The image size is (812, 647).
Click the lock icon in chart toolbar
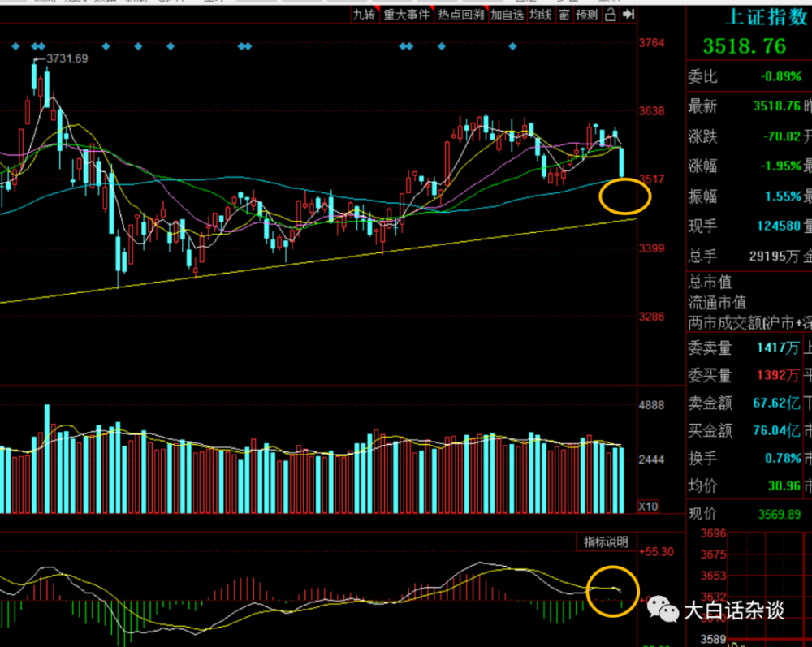pos(611,15)
